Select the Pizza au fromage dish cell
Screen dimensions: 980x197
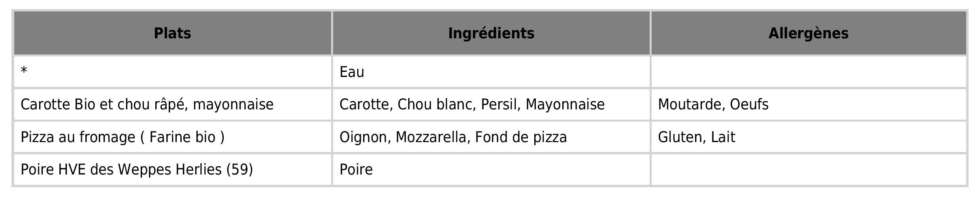pyautogui.click(x=122, y=137)
